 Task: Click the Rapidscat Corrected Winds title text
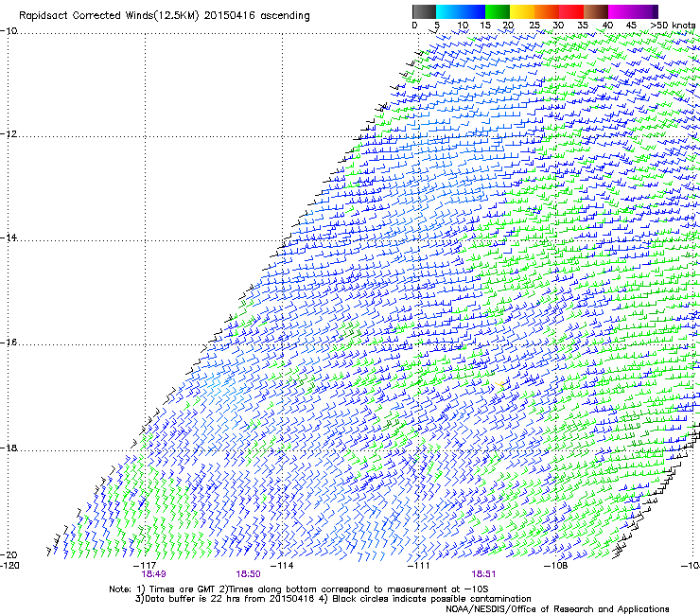[165, 16]
